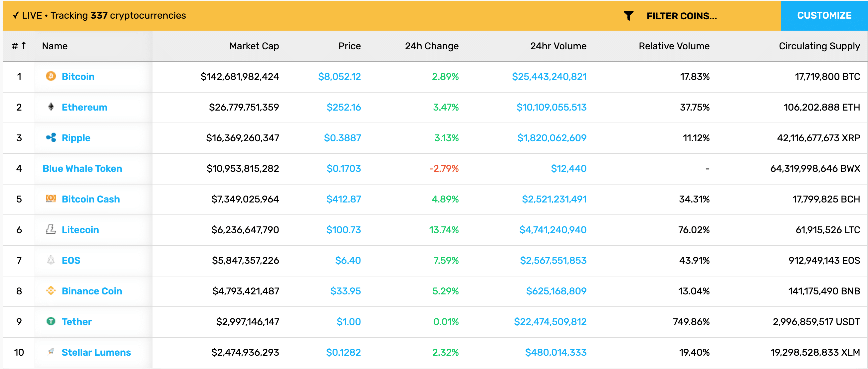
Task: Sort by Circulating Supply column header
Action: 819,46
